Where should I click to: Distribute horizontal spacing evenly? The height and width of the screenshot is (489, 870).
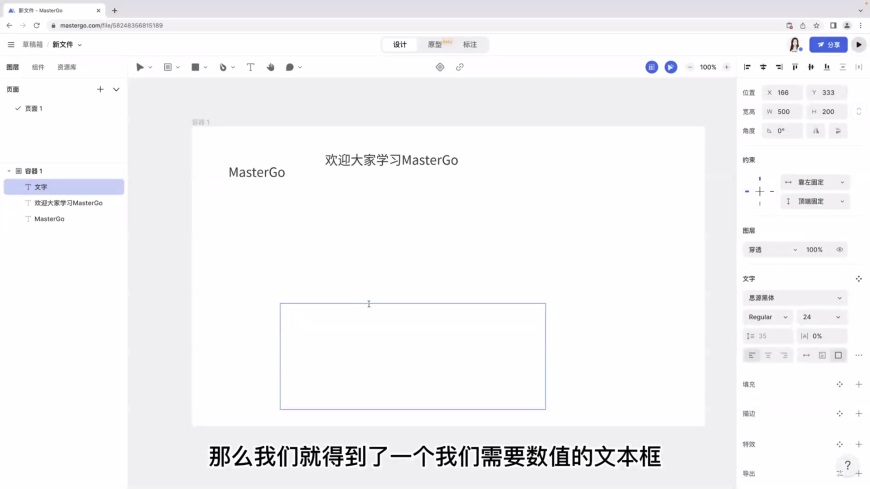click(x=859, y=67)
